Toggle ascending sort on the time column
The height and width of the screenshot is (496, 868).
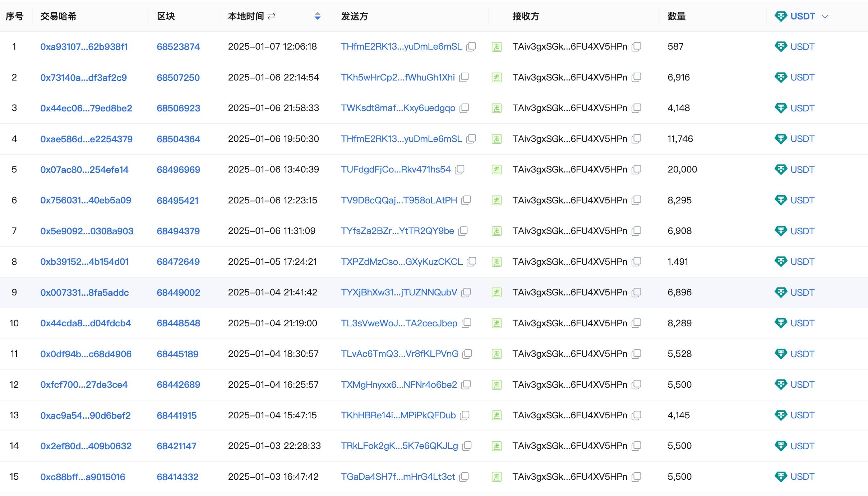(318, 14)
